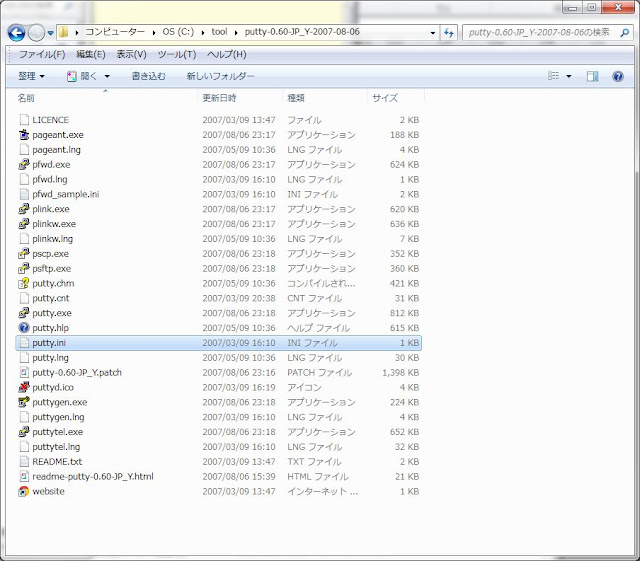Click the LICENCE file icon

click(24, 120)
